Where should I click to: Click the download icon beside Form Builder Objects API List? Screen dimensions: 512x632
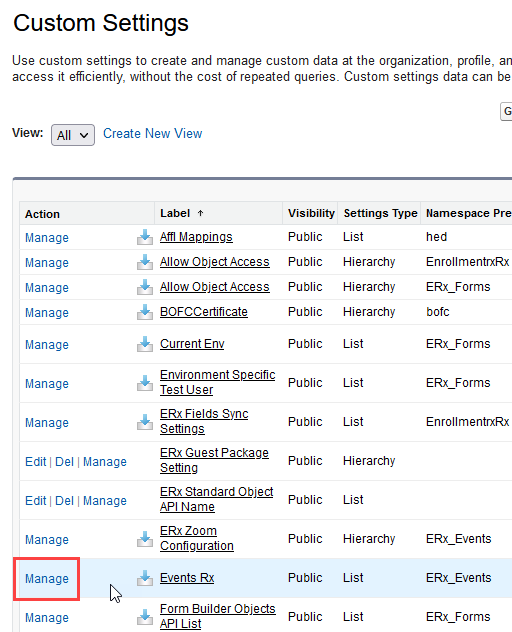click(x=145, y=617)
